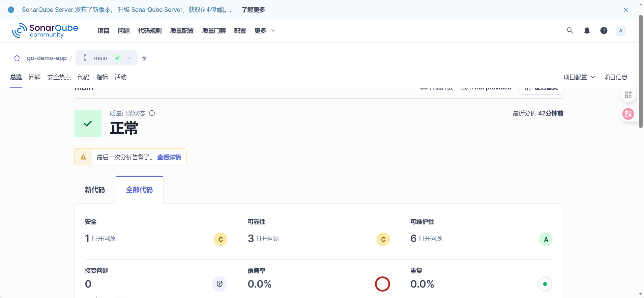The image size is (644, 298).
Task: Open the 安全热点 tab
Action: click(x=59, y=77)
